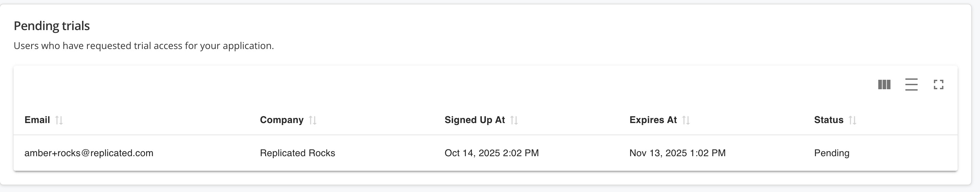Image resolution: width=980 pixels, height=192 pixels.
Task: Click the Oct 14, 2025 signup date
Action: pyautogui.click(x=491, y=153)
